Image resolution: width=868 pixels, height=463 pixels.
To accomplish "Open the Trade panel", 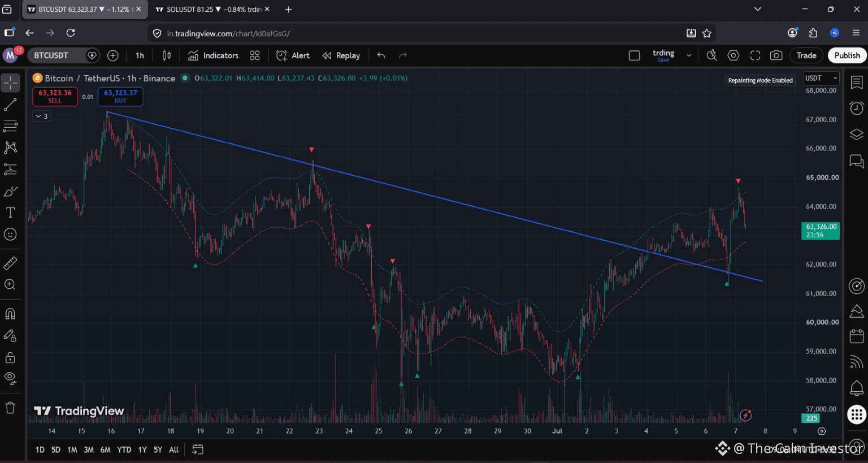I will point(806,55).
